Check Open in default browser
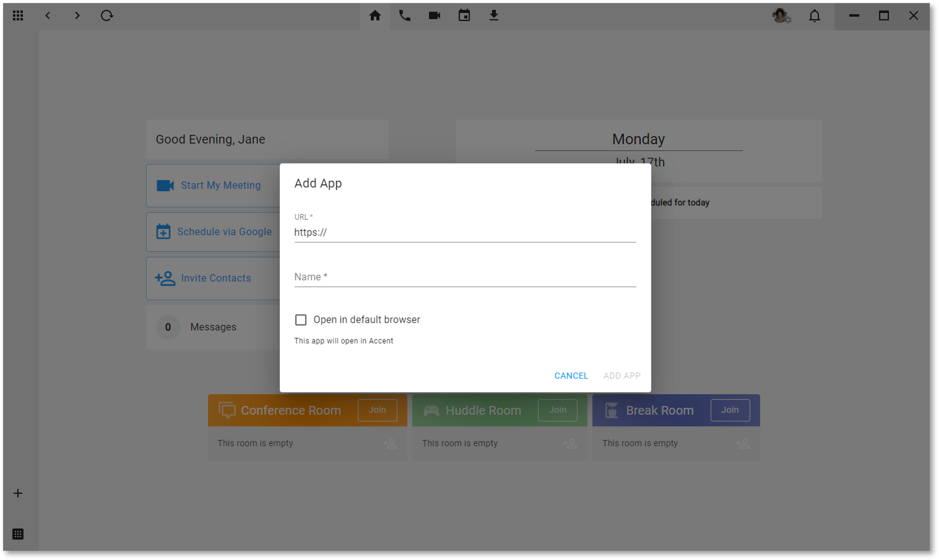939x560 pixels. coord(301,320)
